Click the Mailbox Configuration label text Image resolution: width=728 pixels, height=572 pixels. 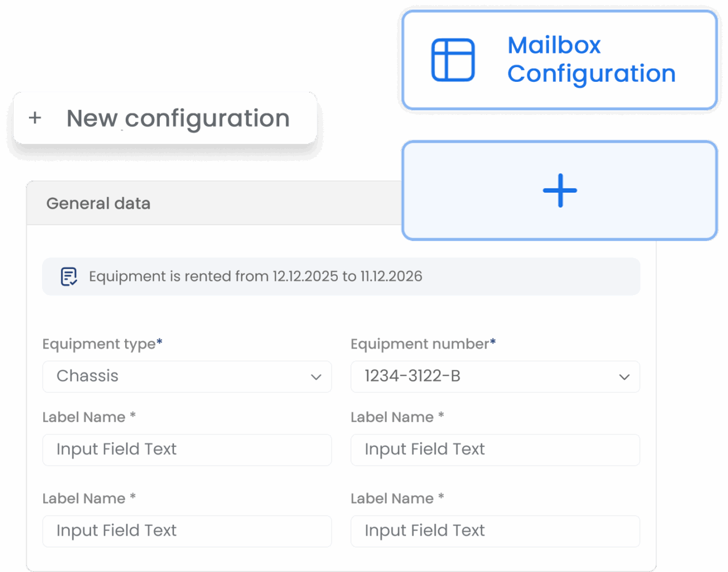(x=591, y=60)
